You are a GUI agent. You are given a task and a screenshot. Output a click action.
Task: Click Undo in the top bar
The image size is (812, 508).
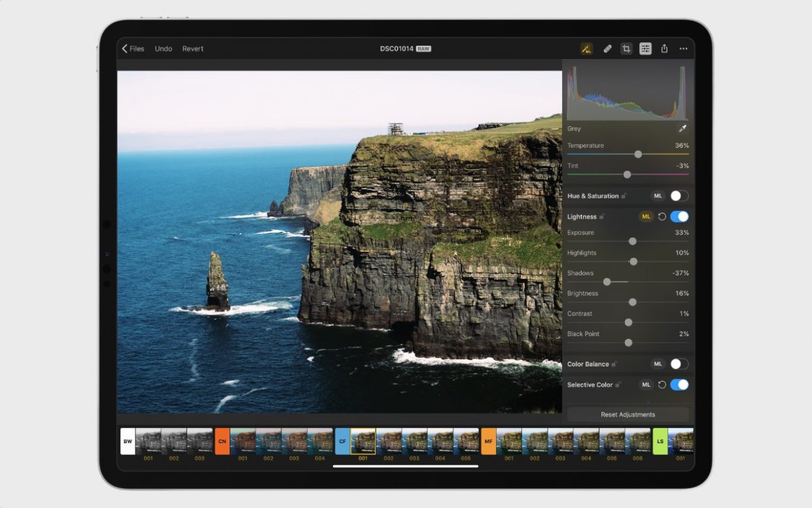(163, 48)
